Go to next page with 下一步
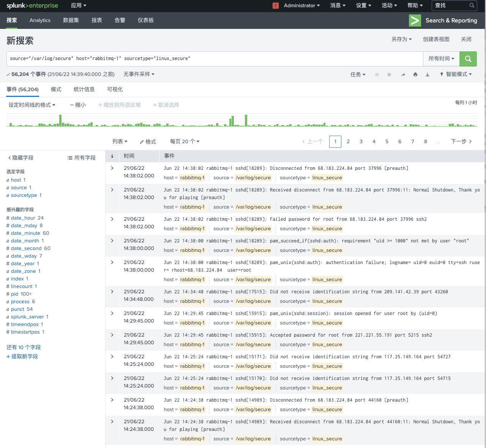 461,141
